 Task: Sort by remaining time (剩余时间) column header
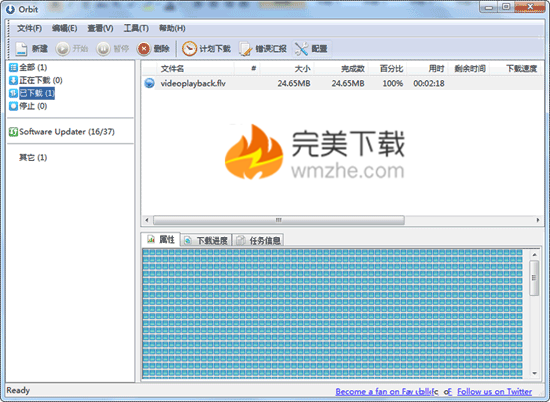coord(470,69)
